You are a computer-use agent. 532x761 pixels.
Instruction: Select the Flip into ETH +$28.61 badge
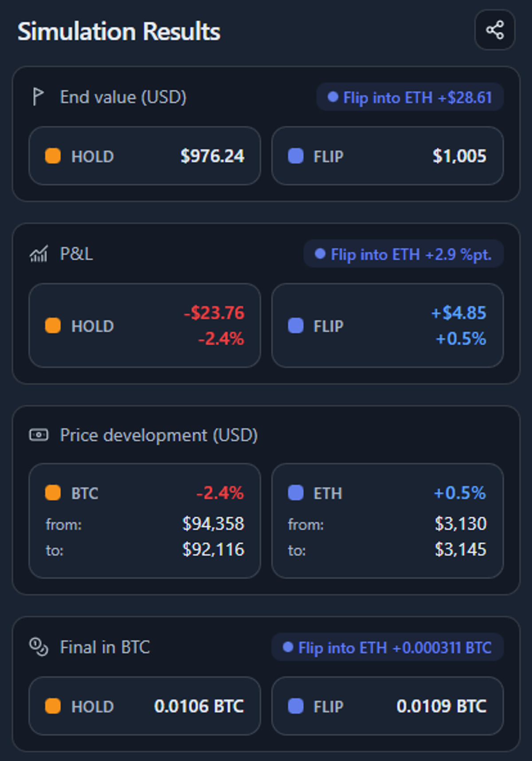(410, 97)
